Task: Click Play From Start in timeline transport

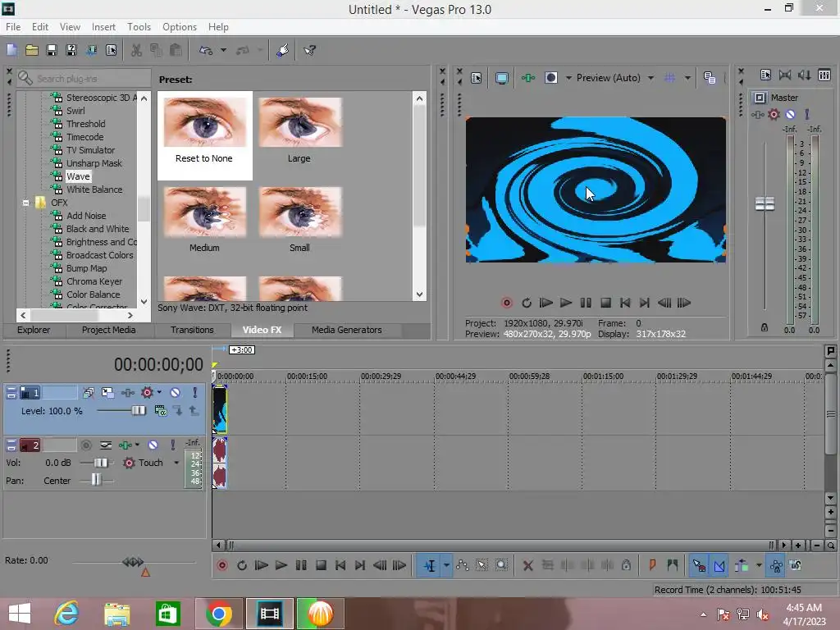Action: click(x=261, y=565)
